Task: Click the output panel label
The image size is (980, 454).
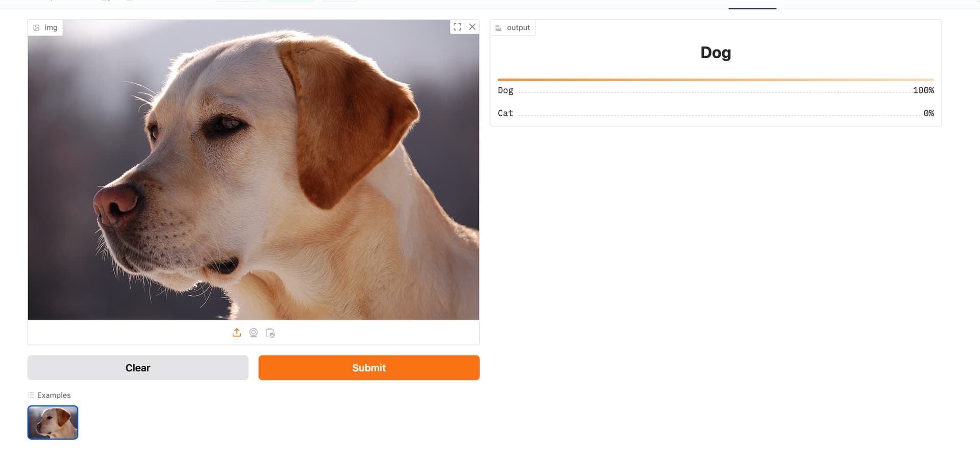Action: click(x=519, y=28)
